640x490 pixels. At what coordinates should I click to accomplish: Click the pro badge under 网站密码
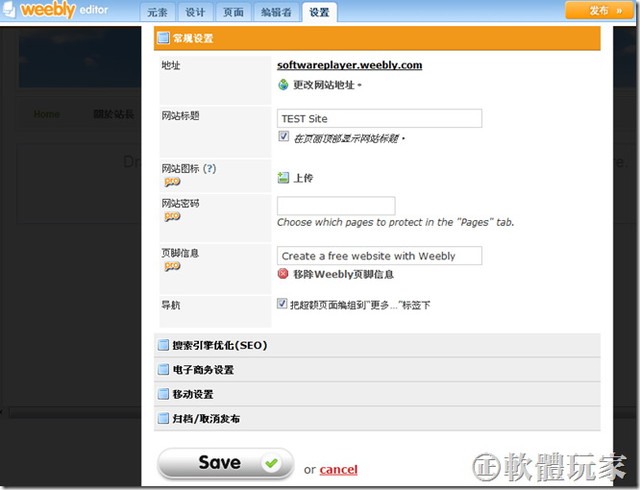tap(172, 216)
